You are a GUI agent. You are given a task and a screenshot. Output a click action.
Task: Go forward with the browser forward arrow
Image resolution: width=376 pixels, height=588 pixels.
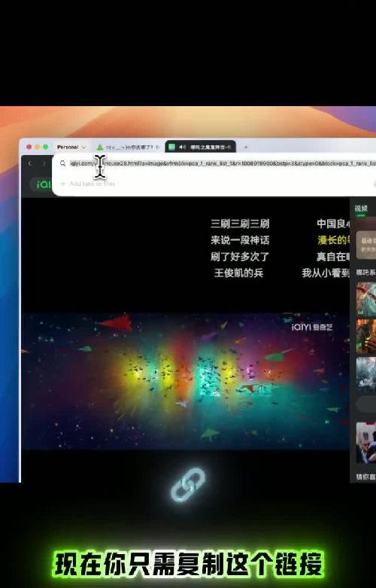(44, 163)
